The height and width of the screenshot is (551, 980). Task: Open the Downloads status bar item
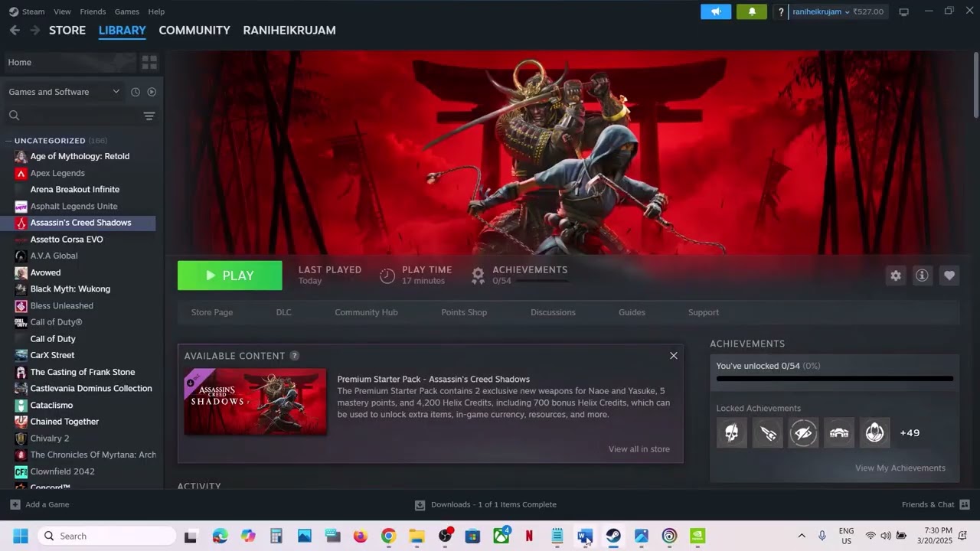485,504
